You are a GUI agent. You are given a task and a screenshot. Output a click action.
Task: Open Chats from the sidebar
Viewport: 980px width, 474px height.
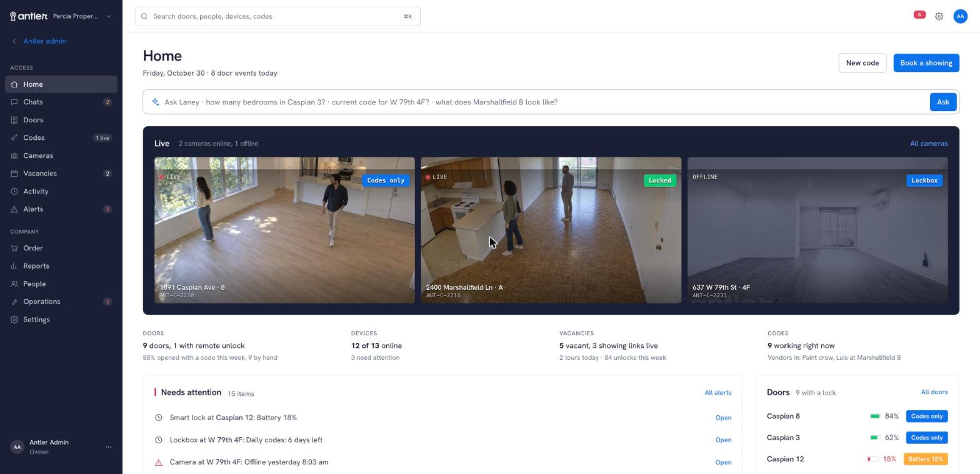pyautogui.click(x=61, y=102)
